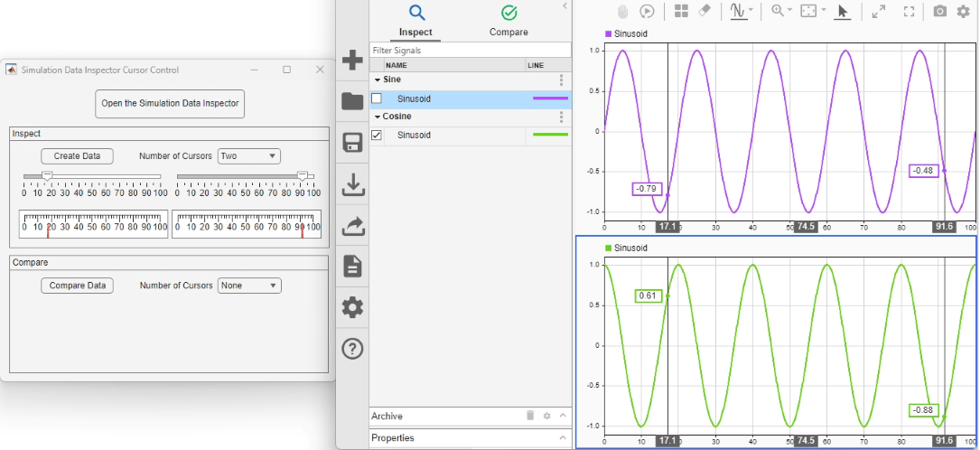The width and height of the screenshot is (980, 450).
Task: Click the camera snapshot icon
Action: (939, 11)
